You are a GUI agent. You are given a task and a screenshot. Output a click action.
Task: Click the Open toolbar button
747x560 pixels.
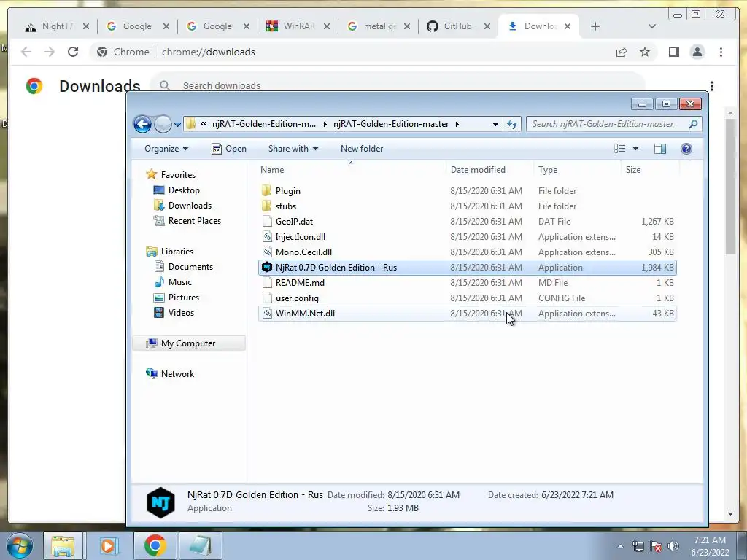229,149
